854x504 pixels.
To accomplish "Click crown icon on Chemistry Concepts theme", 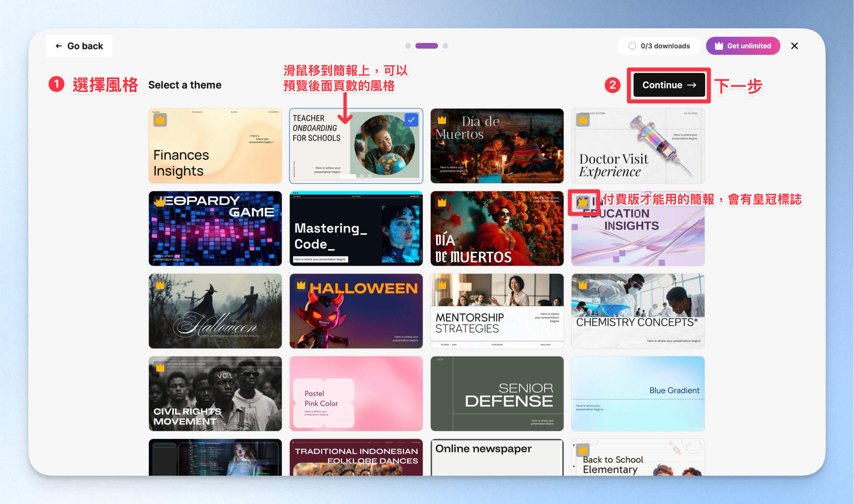I will tap(583, 285).
